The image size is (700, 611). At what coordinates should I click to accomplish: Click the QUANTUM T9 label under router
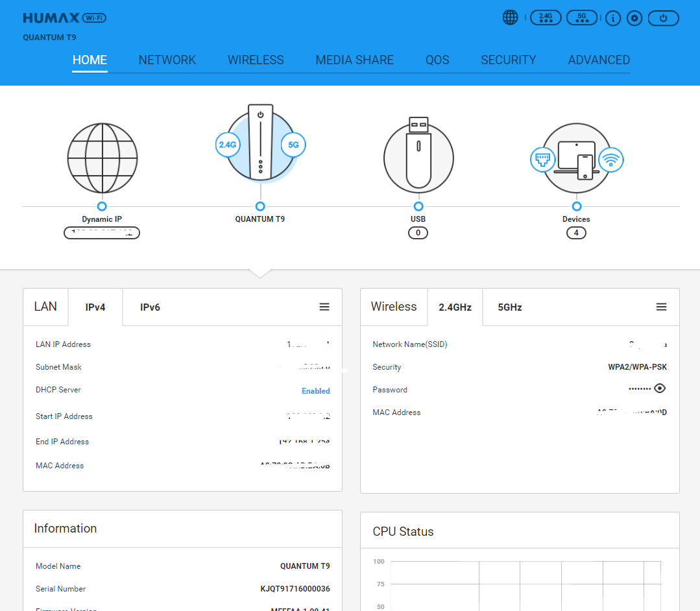coord(259,219)
